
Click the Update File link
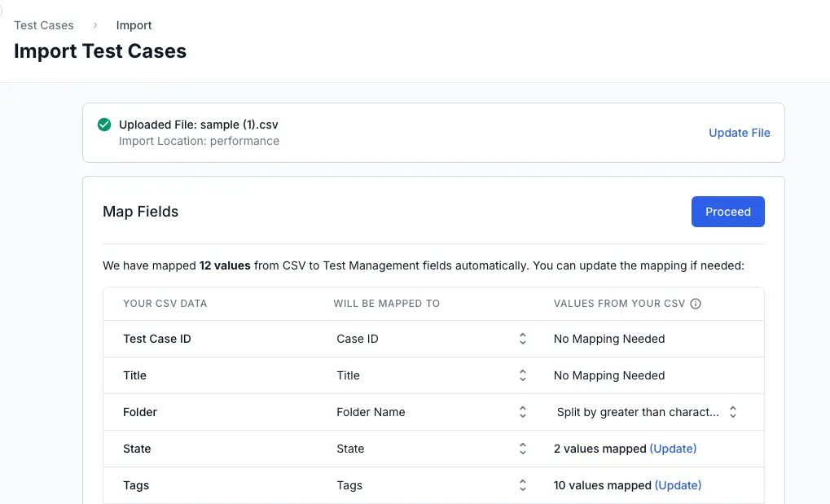coord(739,133)
